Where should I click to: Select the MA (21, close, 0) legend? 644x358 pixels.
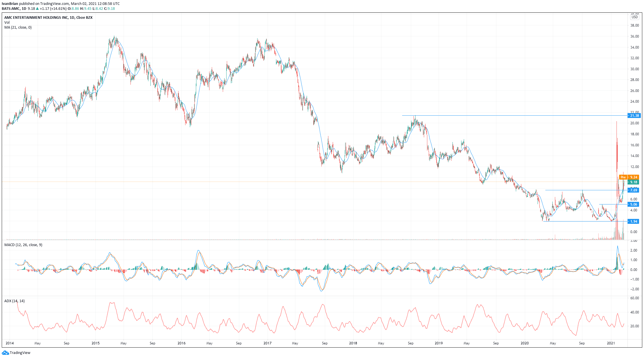(x=18, y=27)
